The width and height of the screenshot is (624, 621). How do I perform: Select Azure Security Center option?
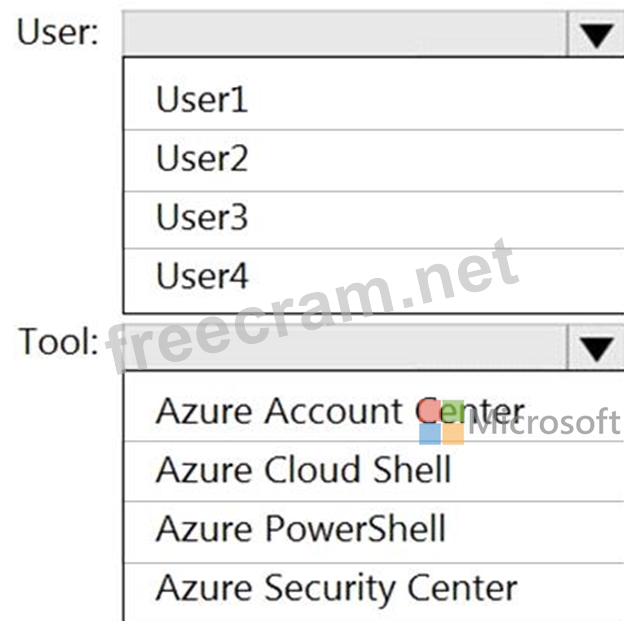click(336, 587)
